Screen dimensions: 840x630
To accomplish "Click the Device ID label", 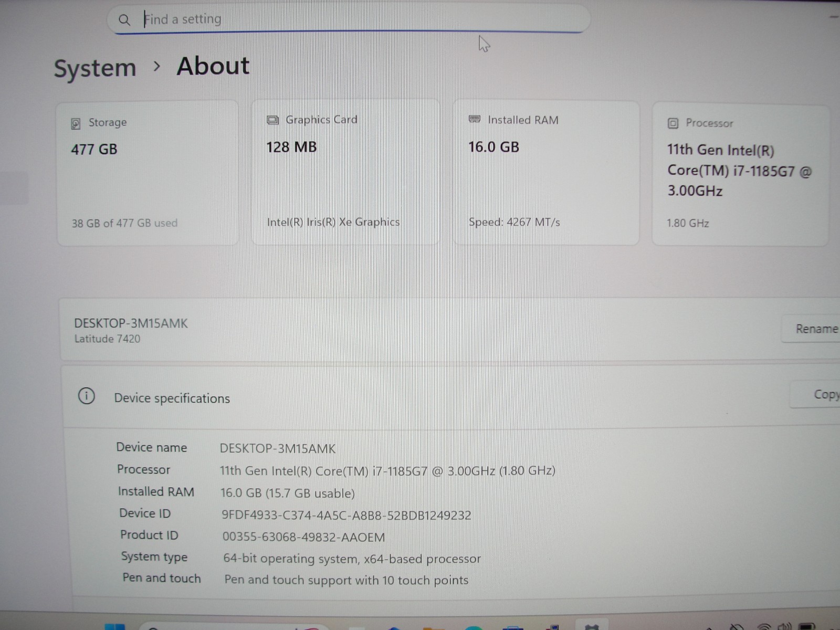I will [145, 513].
